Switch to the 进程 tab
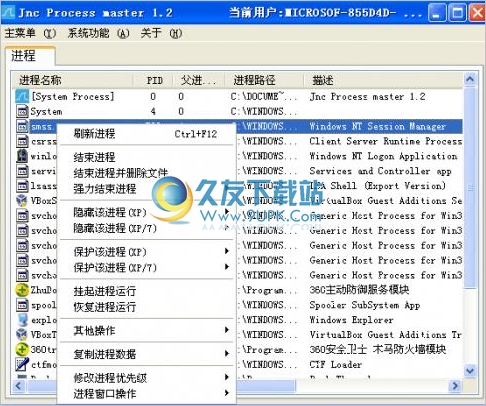Viewport: 486px width, 406px height. tap(30, 56)
